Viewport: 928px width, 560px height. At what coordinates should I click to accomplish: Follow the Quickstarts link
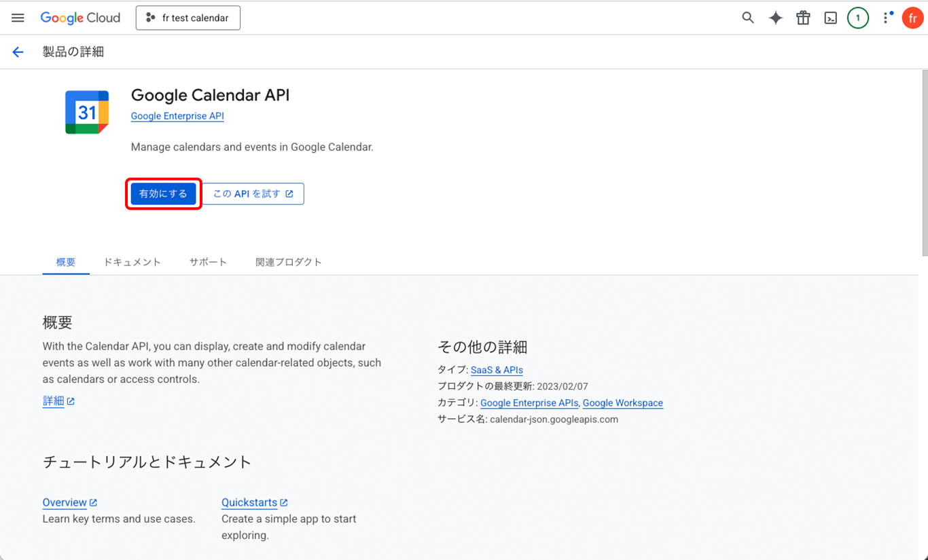tap(249, 503)
